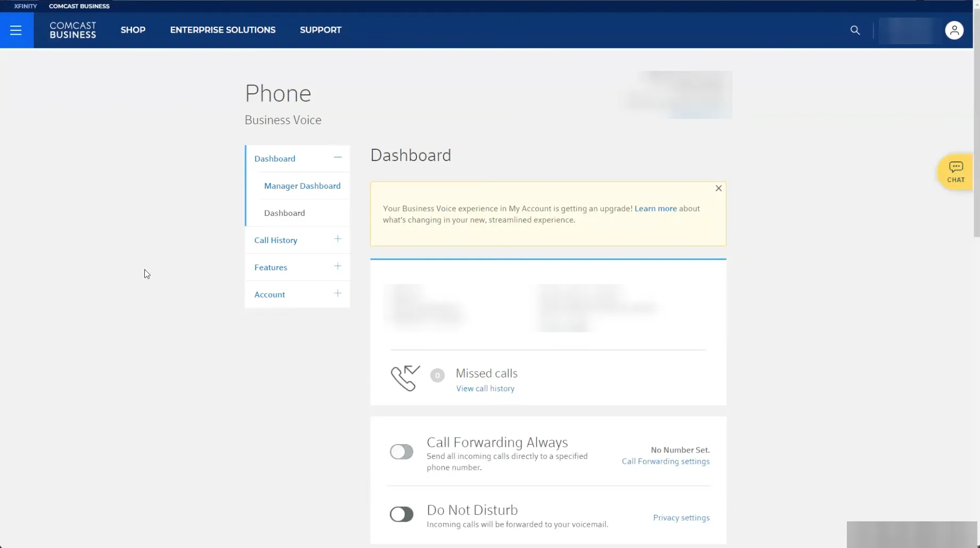Click the 'No Number Set.' text
This screenshot has width=980, height=548.
[680, 450]
